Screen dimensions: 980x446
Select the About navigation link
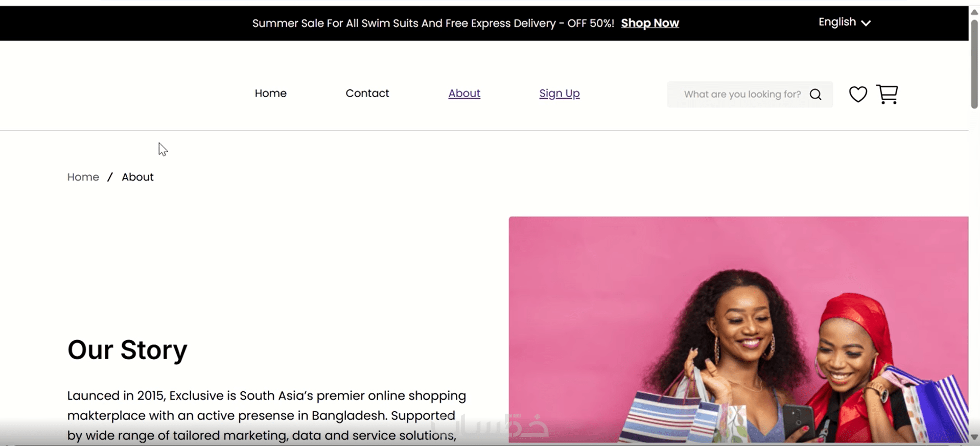coord(464,93)
